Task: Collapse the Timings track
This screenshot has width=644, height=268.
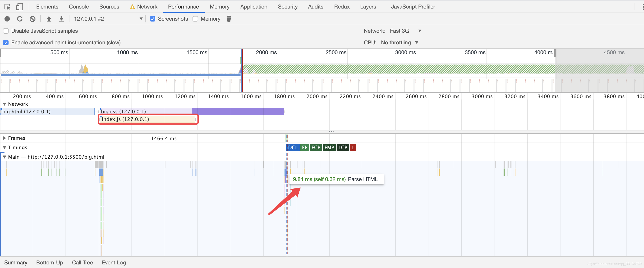Action: coord(4,147)
